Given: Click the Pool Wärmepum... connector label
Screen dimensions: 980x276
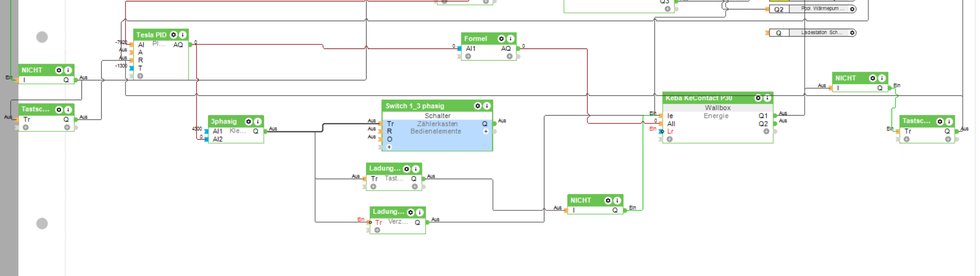Looking at the screenshot, I should point(823,8).
